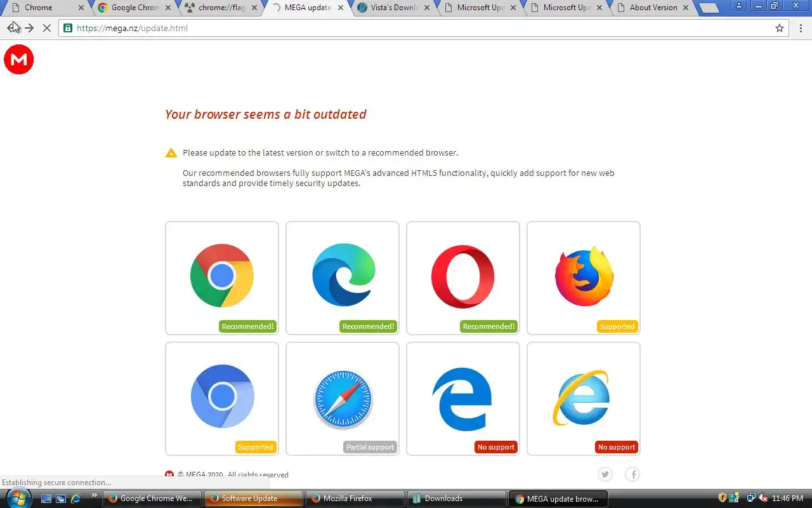Close the chrome://flags tab

pyautogui.click(x=254, y=8)
